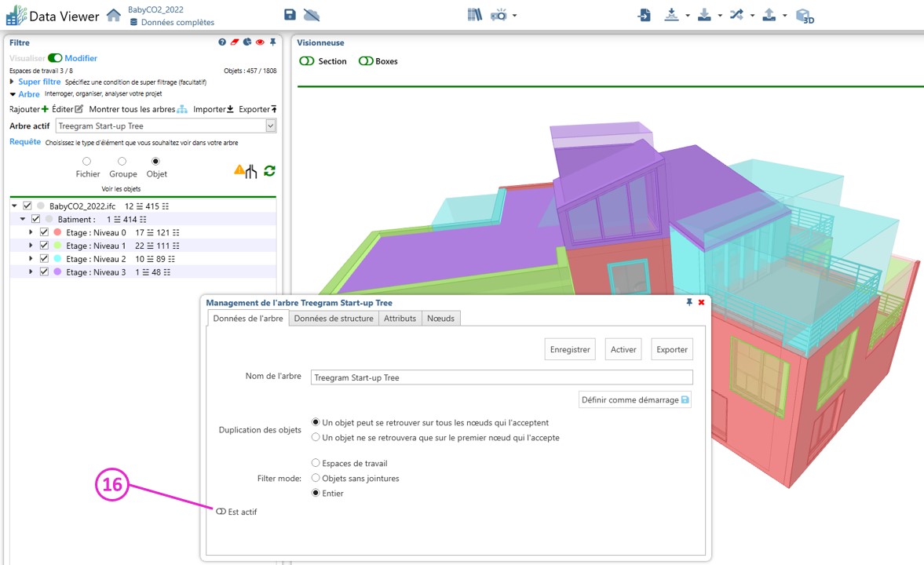Click the green refresh arrows icon

[x=269, y=171]
